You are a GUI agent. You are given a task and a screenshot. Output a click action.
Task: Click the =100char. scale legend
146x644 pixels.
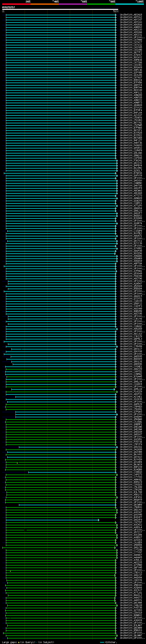pos(108,642)
